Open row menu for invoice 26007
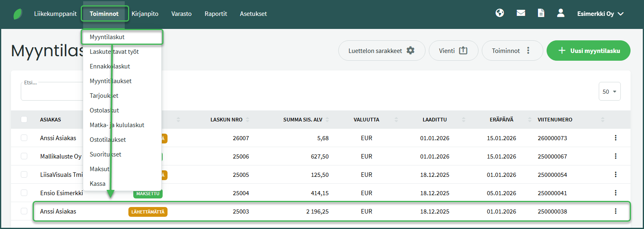 tap(615, 138)
